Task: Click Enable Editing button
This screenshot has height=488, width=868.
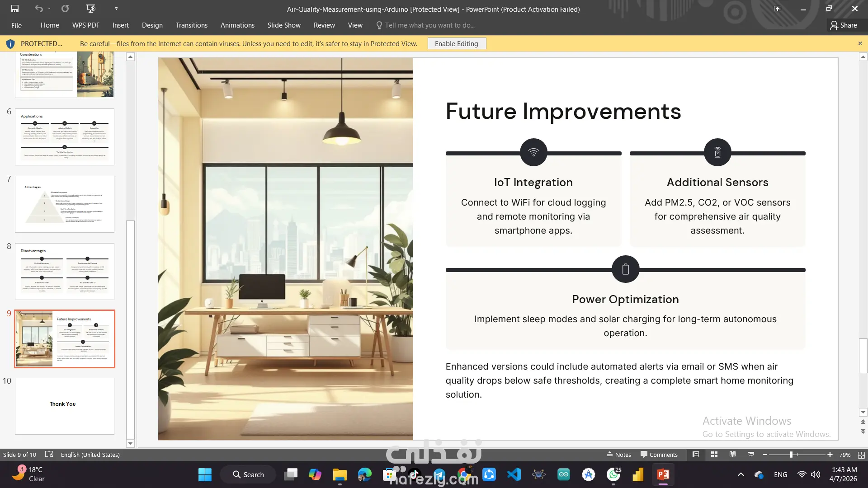Action: [456, 44]
